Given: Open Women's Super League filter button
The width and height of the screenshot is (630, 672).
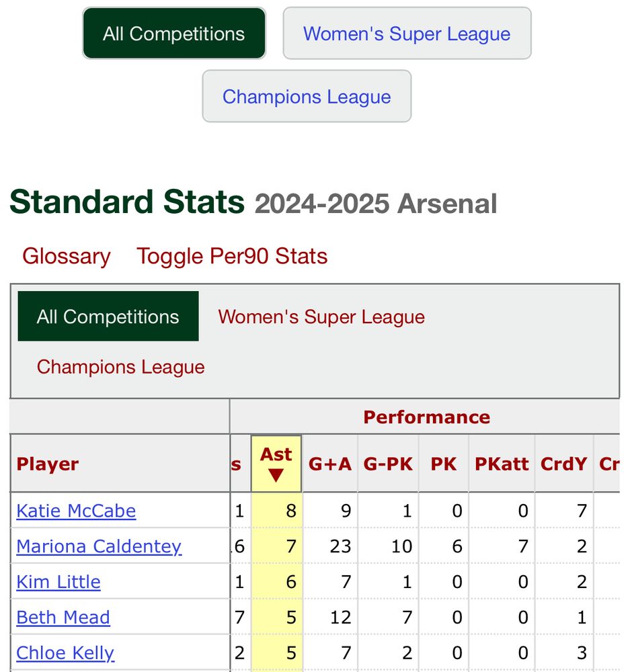Looking at the screenshot, I should [x=407, y=34].
